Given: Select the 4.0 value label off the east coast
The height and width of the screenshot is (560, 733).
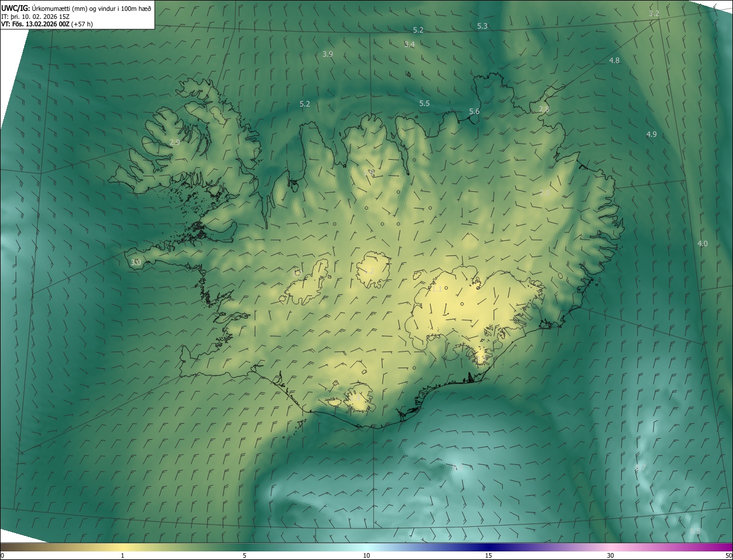Looking at the screenshot, I should pos(702,244).
